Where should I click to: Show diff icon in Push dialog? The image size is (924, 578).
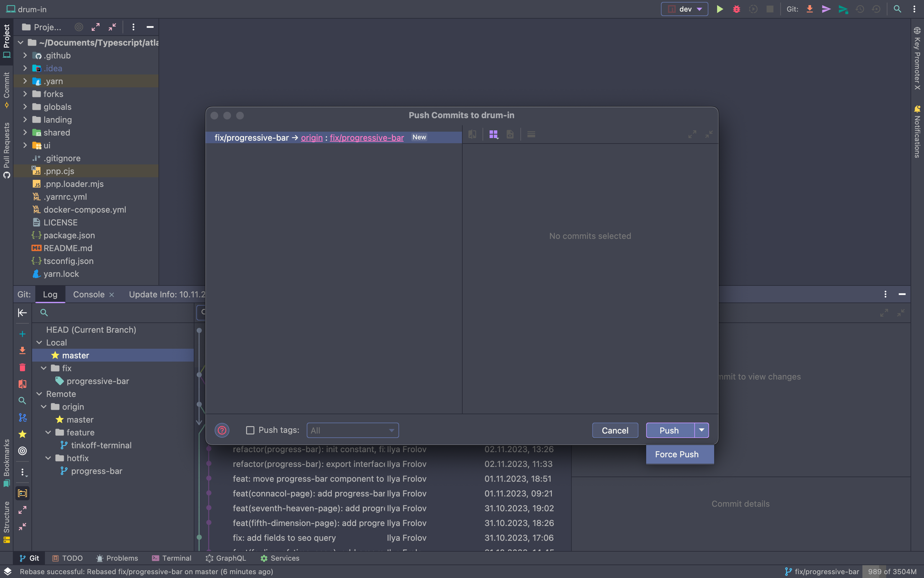coord(472,135)
